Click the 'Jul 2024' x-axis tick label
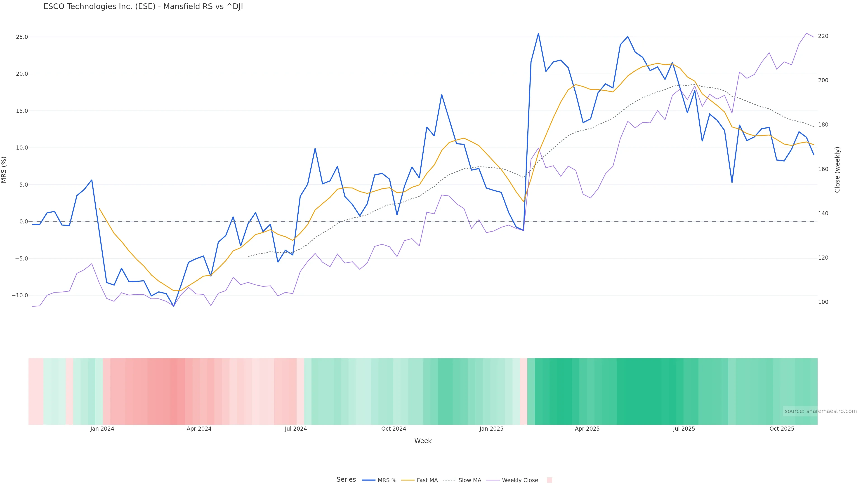This screenshot has height=488, width=868. tap(295, 429)
